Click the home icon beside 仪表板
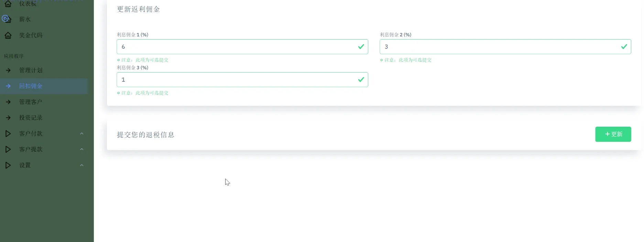The height and width of the screenshot is (242, 644). tap(8, 4)
